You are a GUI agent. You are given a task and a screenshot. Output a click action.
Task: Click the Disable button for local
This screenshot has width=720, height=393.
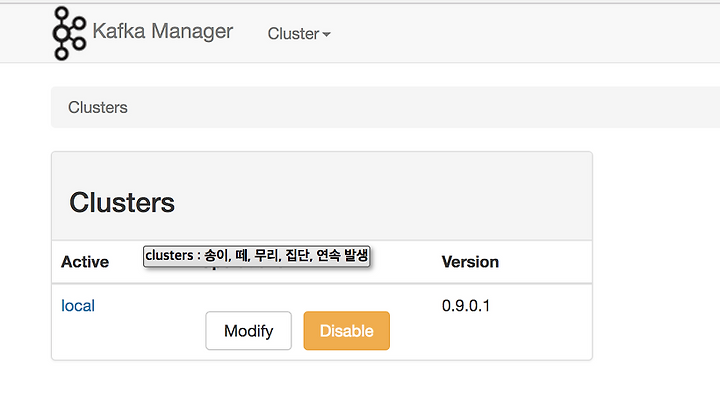pyautogui.click(x=347, y=331)
